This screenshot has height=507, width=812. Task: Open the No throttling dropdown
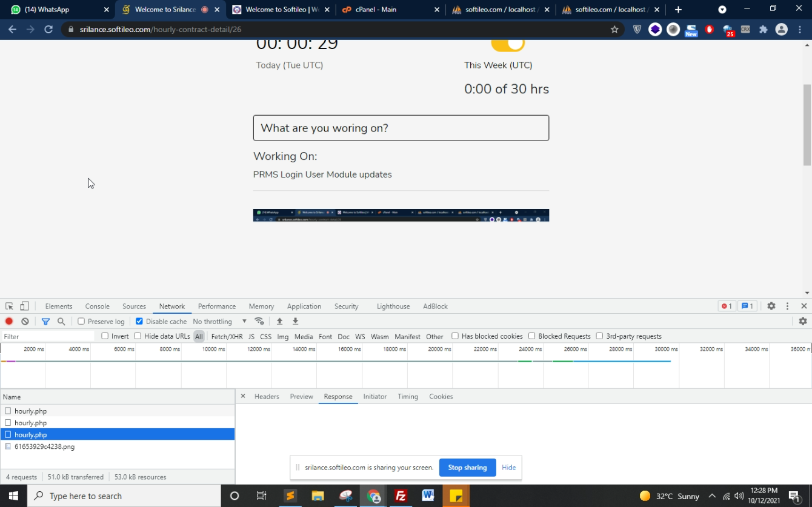coord(219,322)
